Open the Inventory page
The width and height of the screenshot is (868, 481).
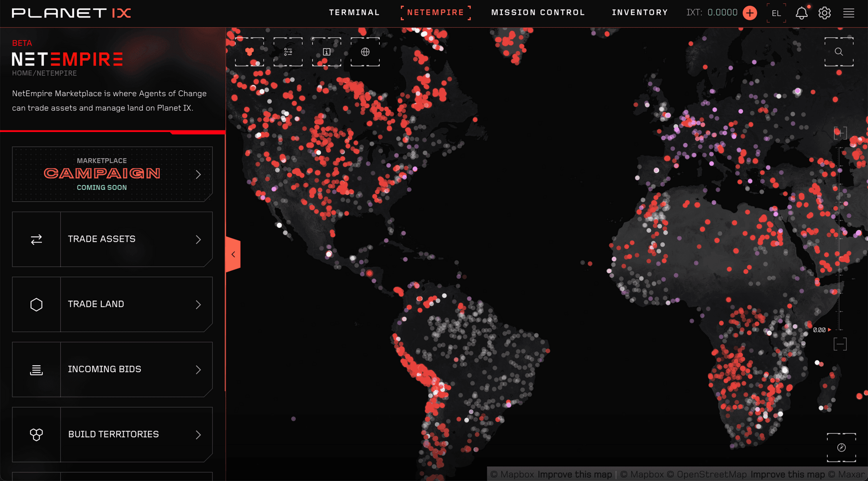[640, 13]
